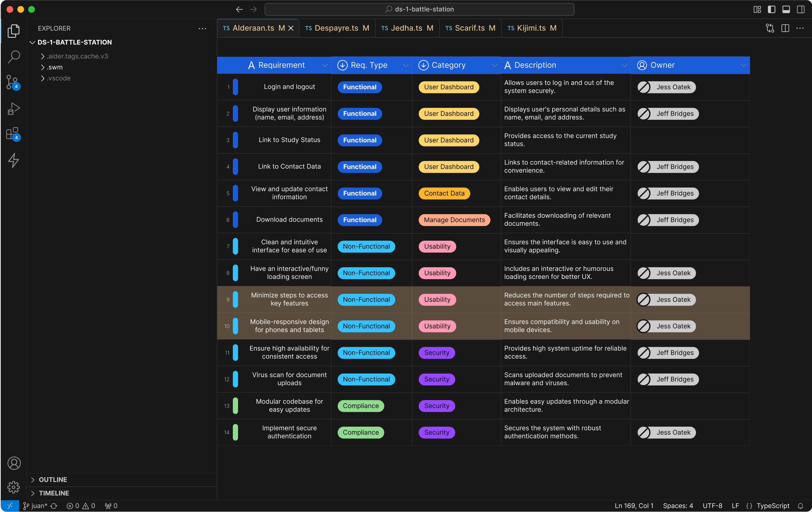Expand the .swm folder
This screenshot has width=812, height=512.
55,67
